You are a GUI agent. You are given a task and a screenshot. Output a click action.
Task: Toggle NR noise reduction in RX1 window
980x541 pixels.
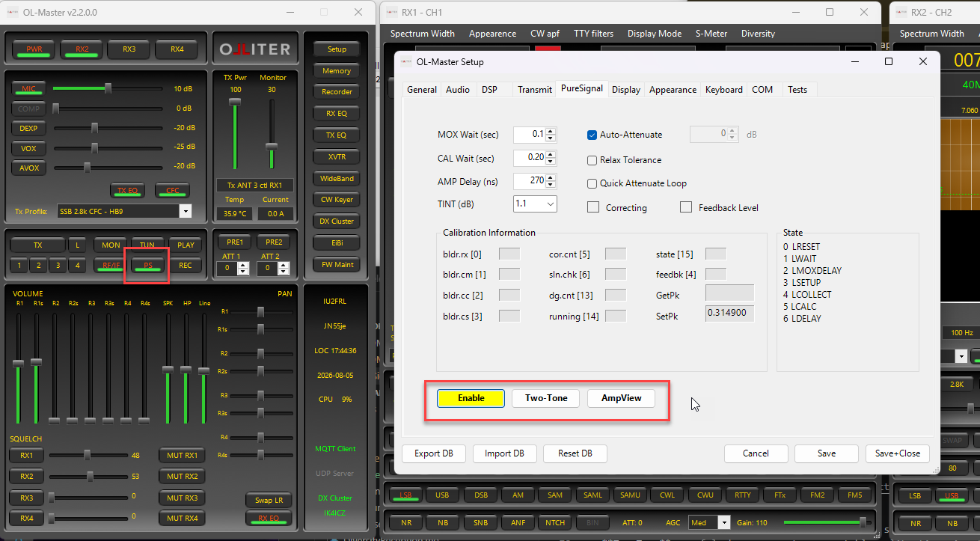406,523
